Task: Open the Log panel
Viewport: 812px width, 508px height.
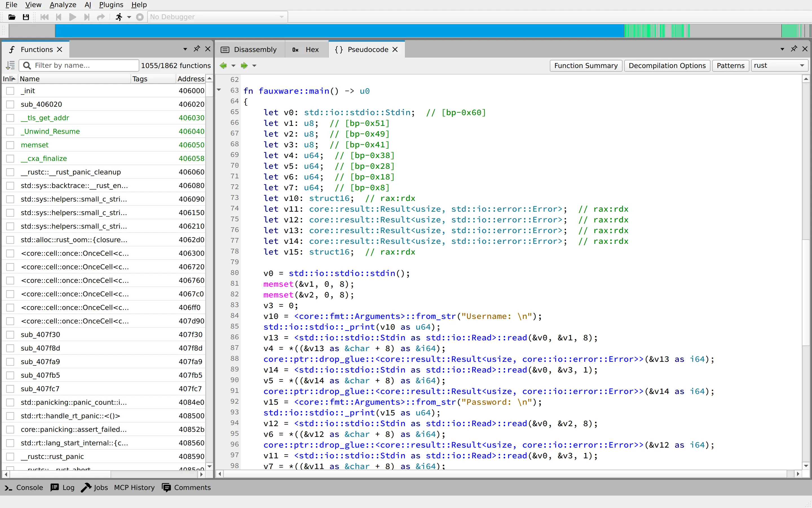Action: [62, 487]
